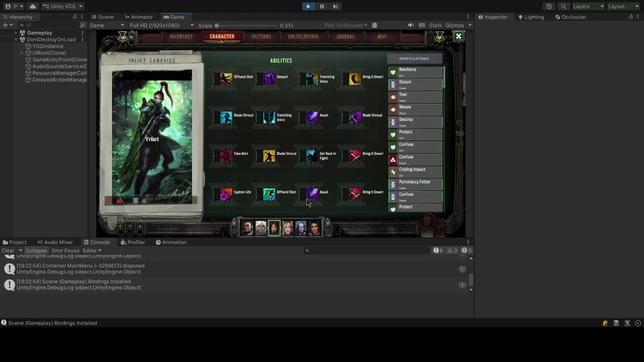Viewport: 644px width, 362px height.
Task: Select the Pyromancy Fetter modification
Action: (416, 185)
